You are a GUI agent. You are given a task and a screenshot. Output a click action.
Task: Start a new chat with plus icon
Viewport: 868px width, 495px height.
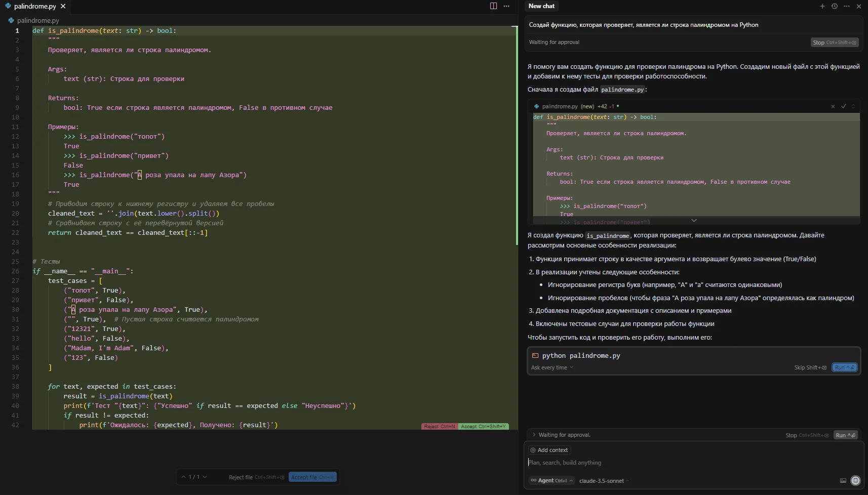(x=822, y=6)
